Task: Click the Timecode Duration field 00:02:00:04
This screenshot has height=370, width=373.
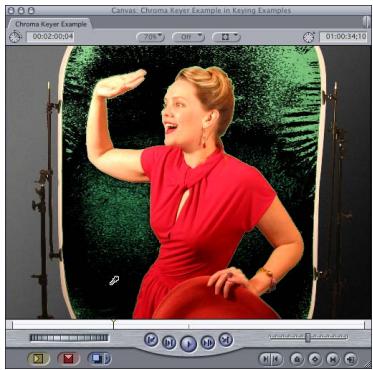Action: click(x=51, y=37)
